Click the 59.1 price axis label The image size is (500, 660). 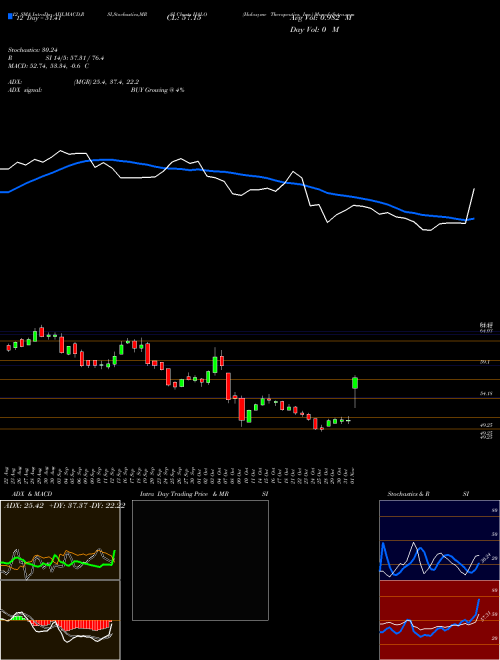(x=485, y=362)
